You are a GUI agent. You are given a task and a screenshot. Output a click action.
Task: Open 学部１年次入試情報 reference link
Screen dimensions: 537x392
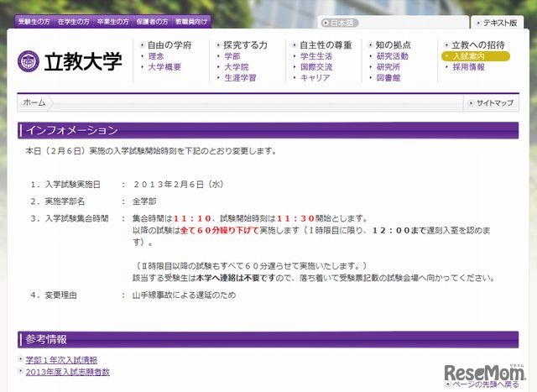(x=61, y=360)
